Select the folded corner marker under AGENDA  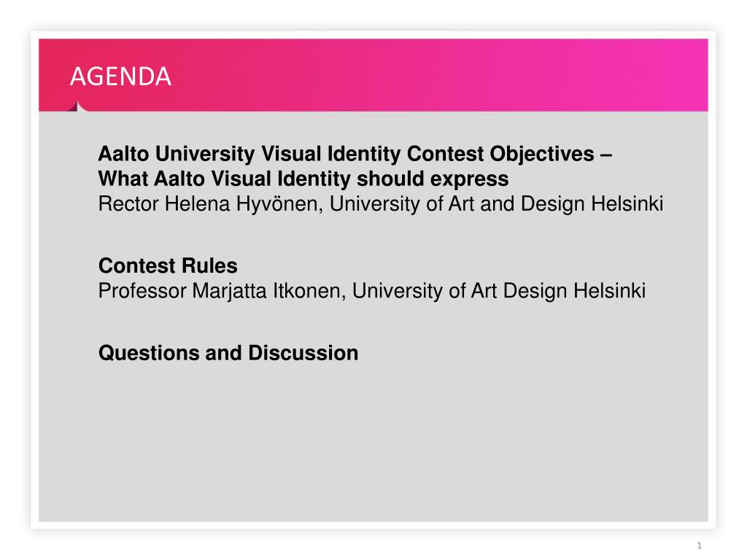pos(77,106)
